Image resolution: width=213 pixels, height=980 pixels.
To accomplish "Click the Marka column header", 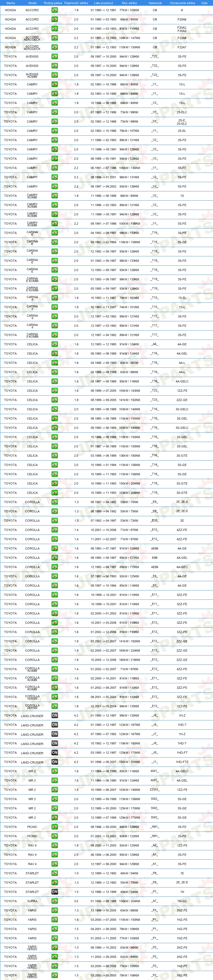I will [11, 3].
